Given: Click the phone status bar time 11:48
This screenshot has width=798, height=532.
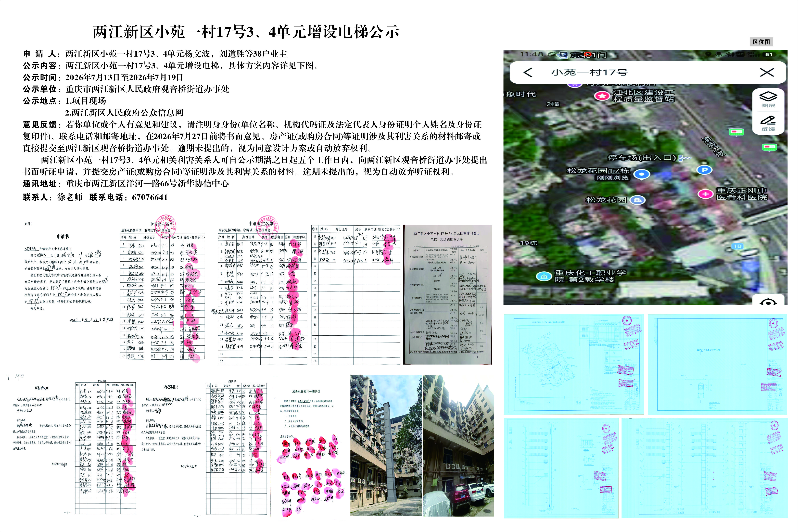Looking at the screenshot, I should (x=531, y=54).
